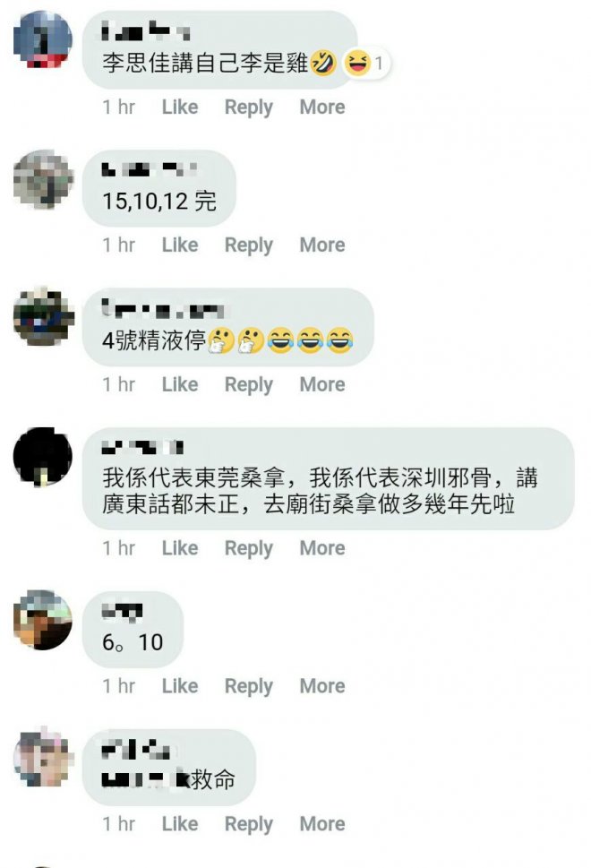Reply to the 東莞桑拿 comment
This screenshot has height=868, width=591.
(248, 548)
